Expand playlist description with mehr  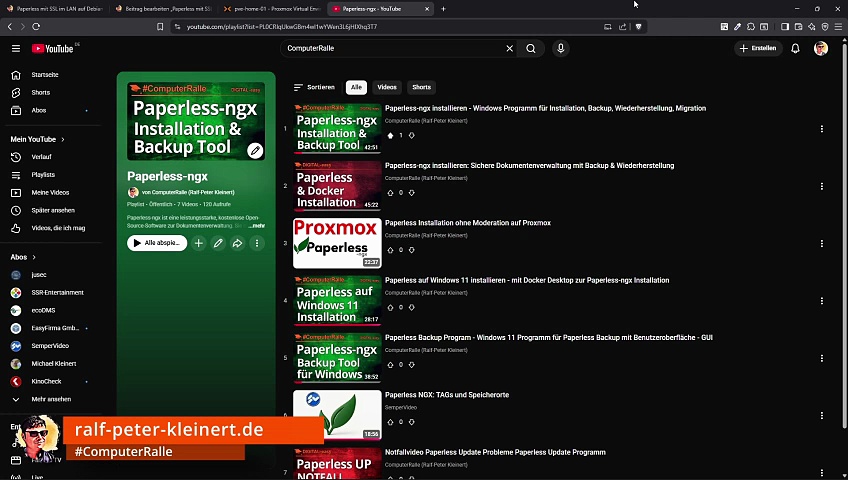[257, 226]
